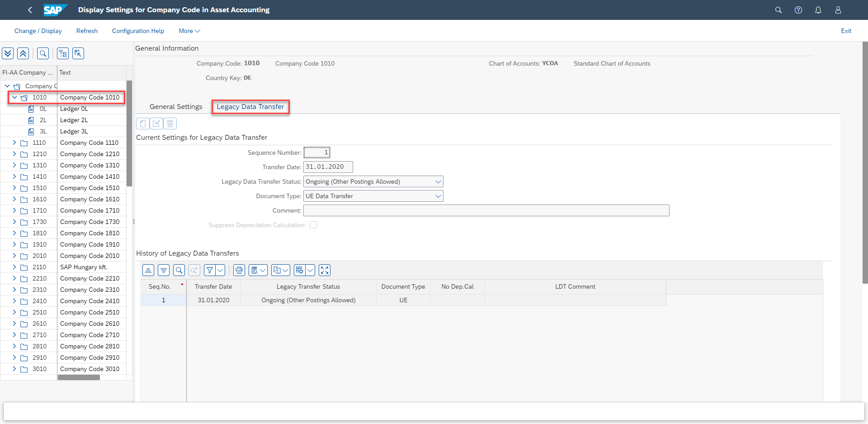868x424 pixels.
Task: Expand company code 1710 node
Action: (x=14, y=210)
